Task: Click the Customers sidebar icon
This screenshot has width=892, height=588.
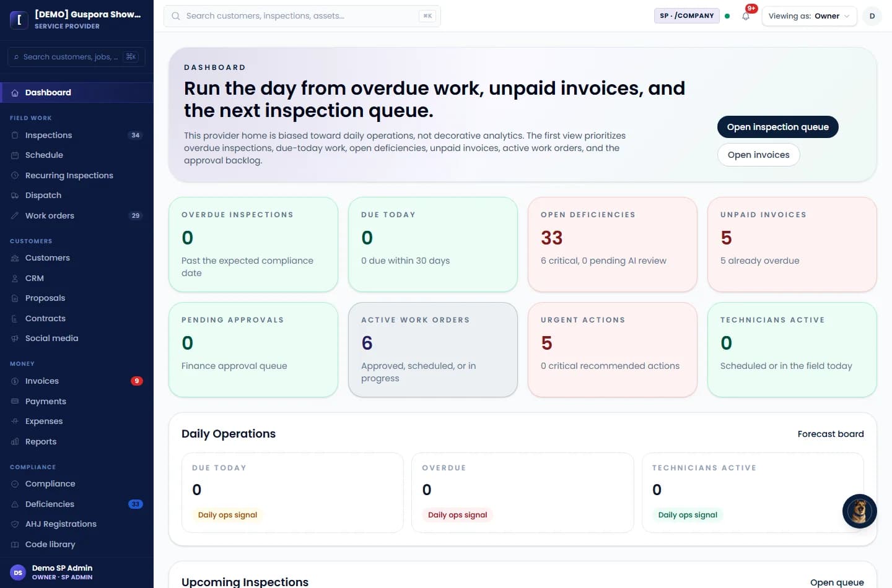Action: tap(15, 258)
